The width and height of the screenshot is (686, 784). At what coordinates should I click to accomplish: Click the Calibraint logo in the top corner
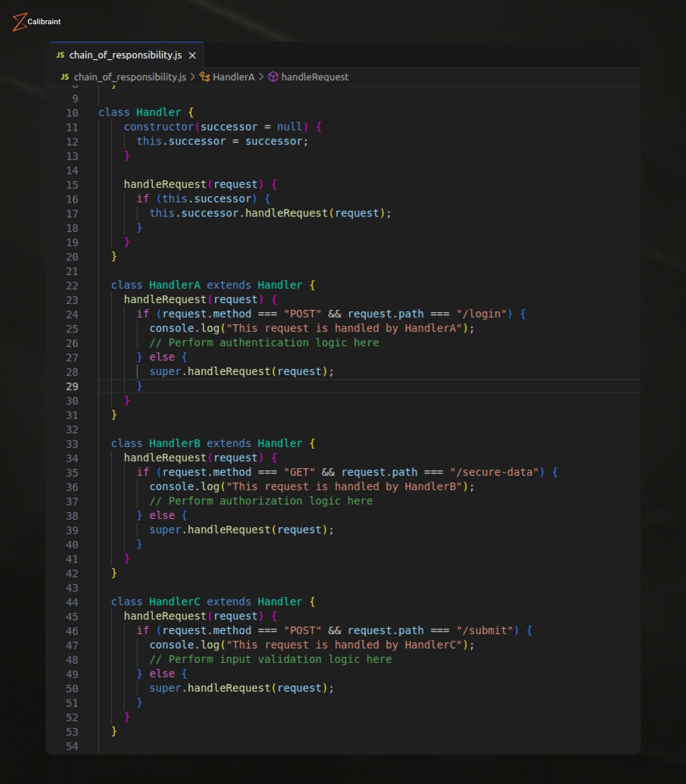click(36, 22)
